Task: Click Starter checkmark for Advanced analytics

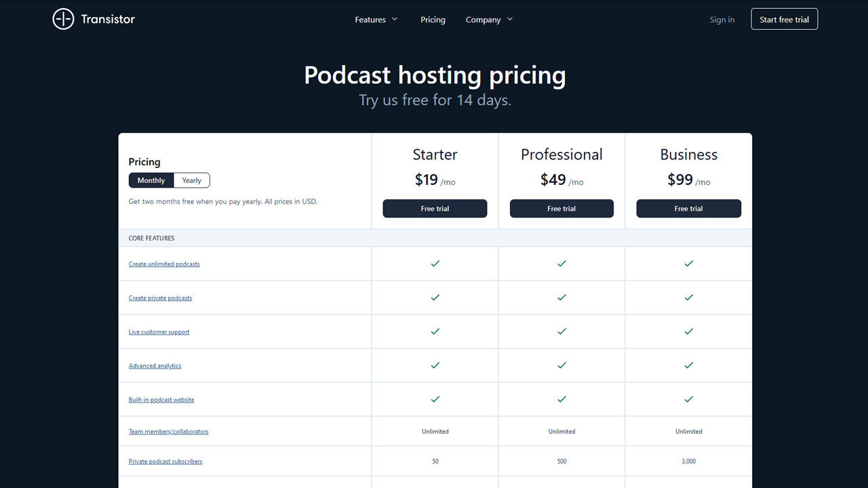Action: tap(435, 365)
